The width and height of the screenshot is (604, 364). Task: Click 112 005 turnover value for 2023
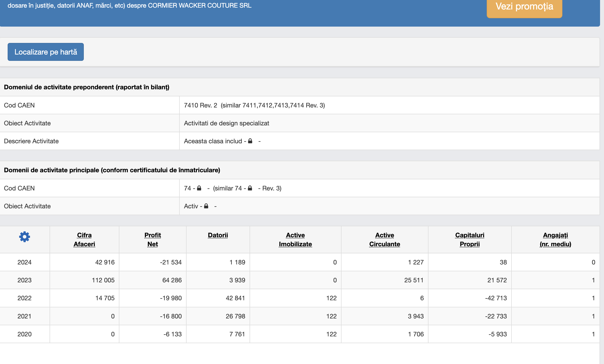click(103, 280)
